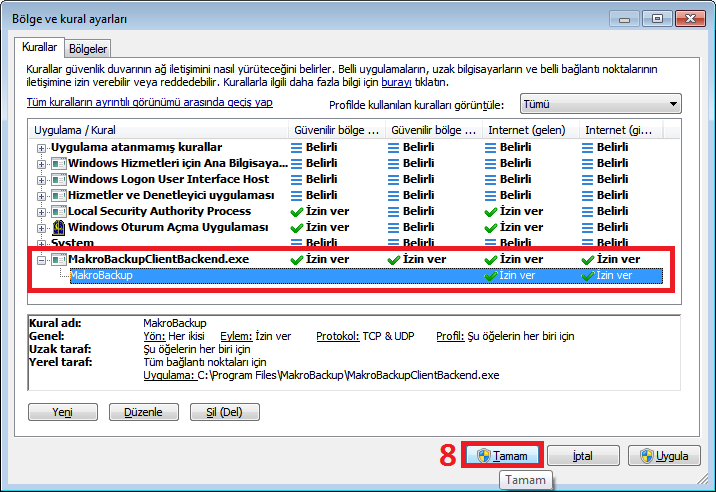Click Belirli icon in Windows Logon Internet (gelen)
716x492 pixels.
pos(491,180)
